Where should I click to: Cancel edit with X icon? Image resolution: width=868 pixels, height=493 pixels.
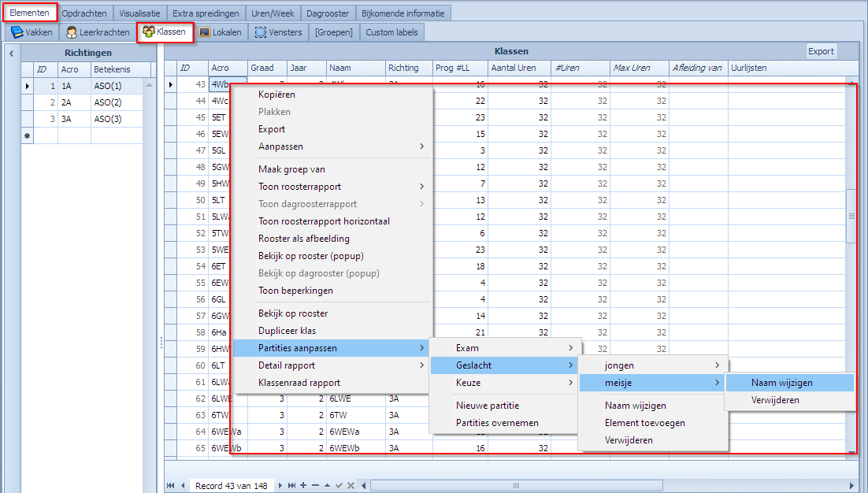click(351, 485)
